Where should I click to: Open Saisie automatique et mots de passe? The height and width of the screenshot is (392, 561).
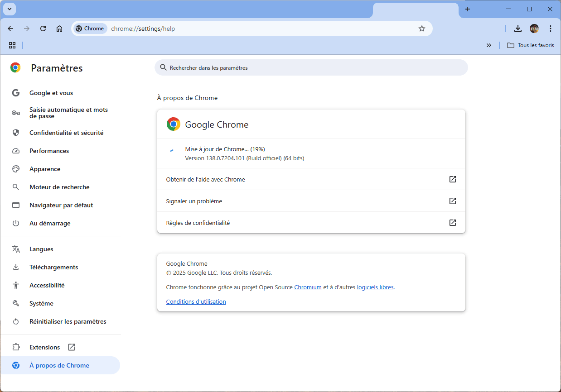pos(60,113)
